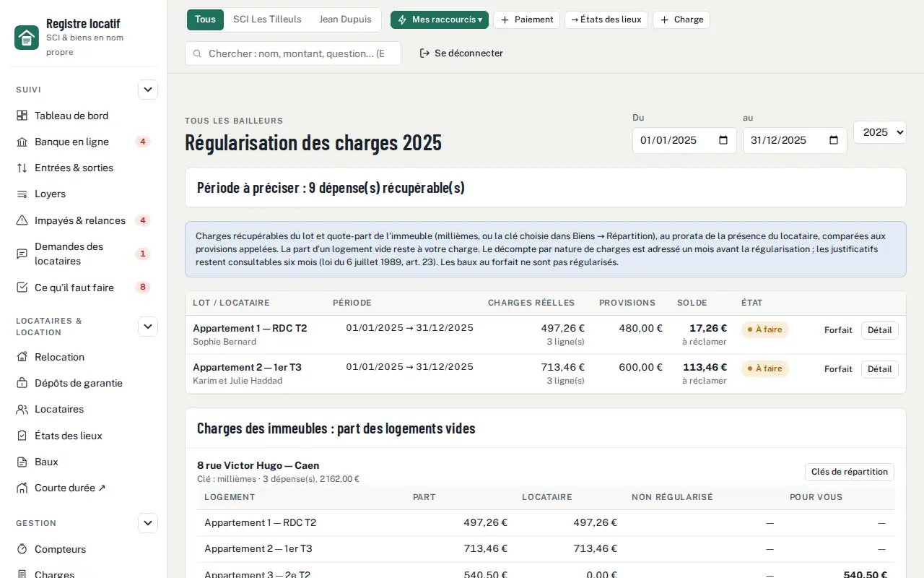Viewport: 924px width, 578px height.
Task: Click the À faire badge for Appartement 1
Action: coord(765,329)
